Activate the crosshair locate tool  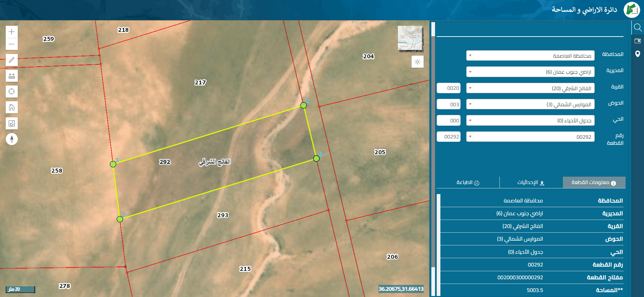pos(12,92)
